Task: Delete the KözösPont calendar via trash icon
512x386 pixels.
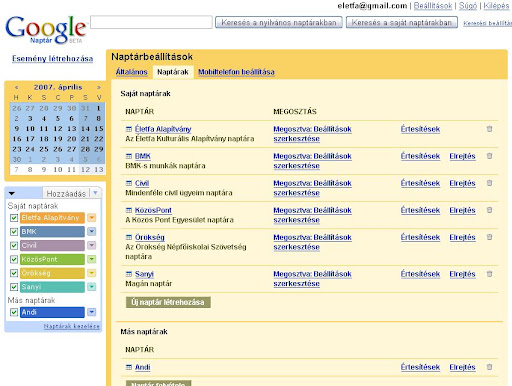Action: 489,210
